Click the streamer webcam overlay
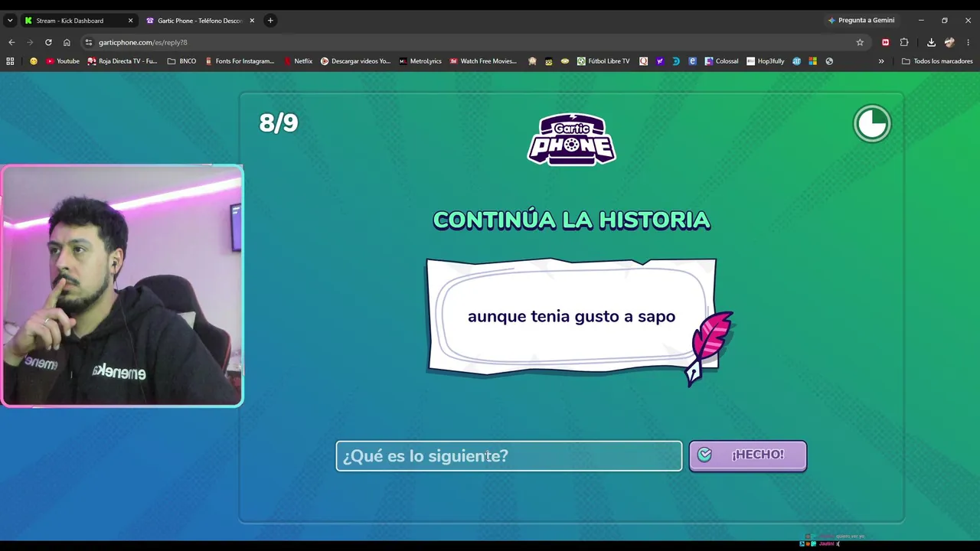This screenshot has height=551, width=980. click(x=122, y=285)
